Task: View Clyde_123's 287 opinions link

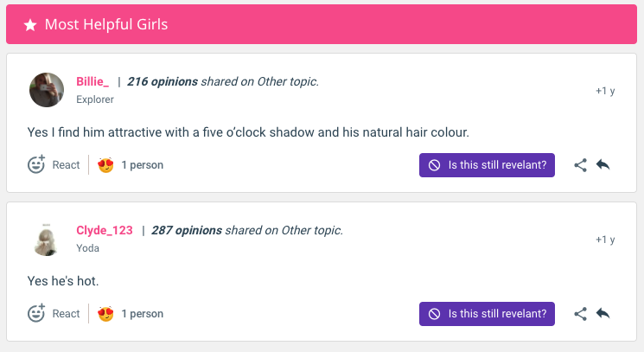Action: tap(187, 230)
